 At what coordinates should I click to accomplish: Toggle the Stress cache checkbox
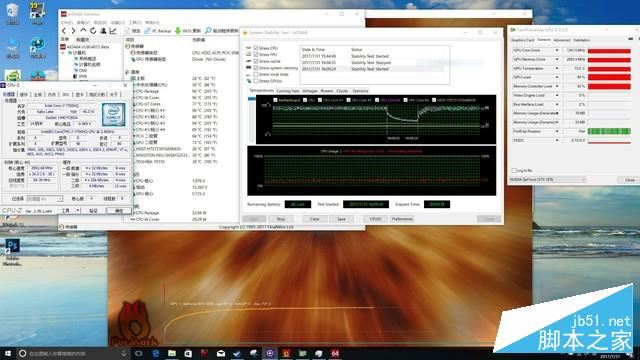pos(256,61)
